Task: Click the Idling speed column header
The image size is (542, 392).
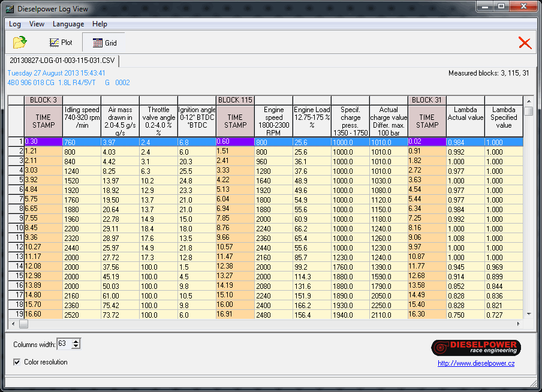Action: pyautogui.click(x=82, y=121)
